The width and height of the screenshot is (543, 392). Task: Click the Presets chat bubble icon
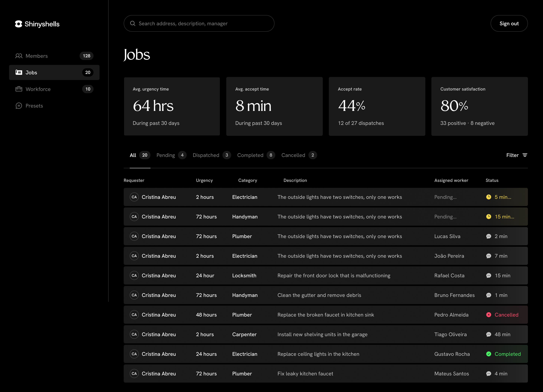(19, 106)
